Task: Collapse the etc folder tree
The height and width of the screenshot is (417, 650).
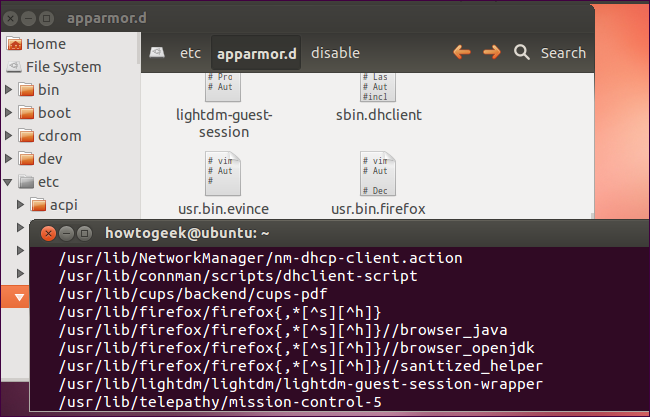Action: [x=10, y=182]
